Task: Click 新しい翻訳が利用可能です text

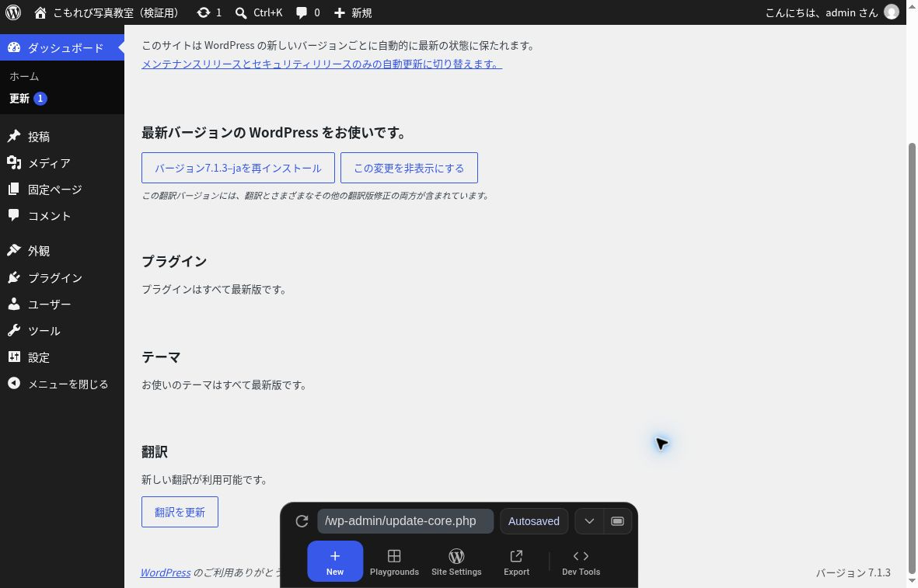Action: [x=205, y=480]
